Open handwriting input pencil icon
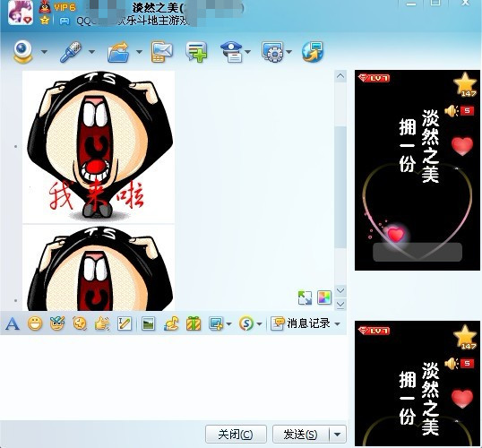Screen dimensions: 482x448 125,323
